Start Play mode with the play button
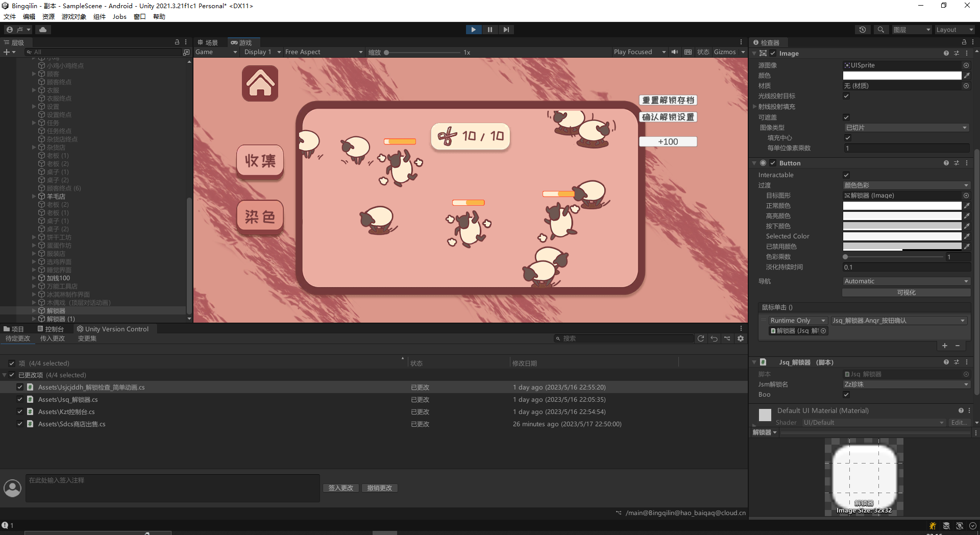This screenshot has height=535, width=980. point(473,30)
